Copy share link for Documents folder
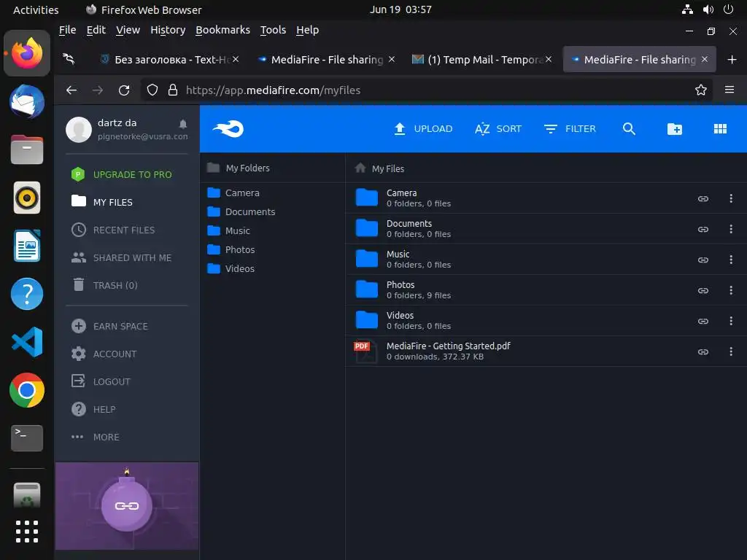The height and width of the screenshot is (560, 747). pos(703,229)
